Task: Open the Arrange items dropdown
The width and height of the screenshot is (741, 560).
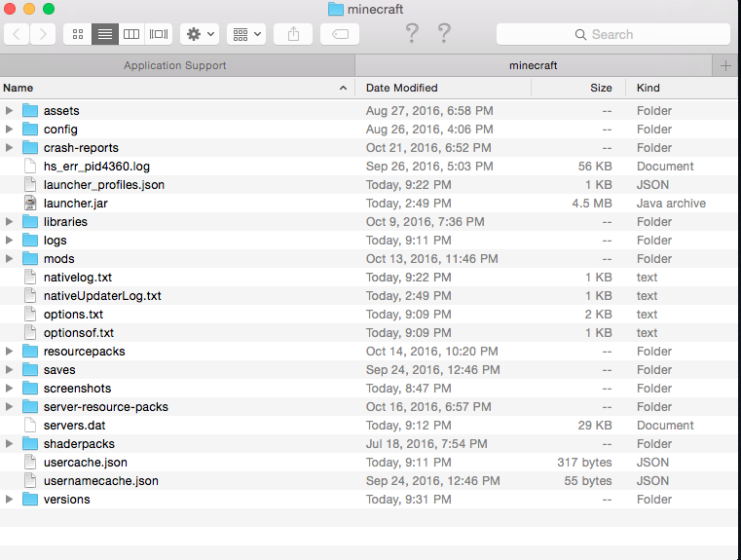Action: point(246,34)
